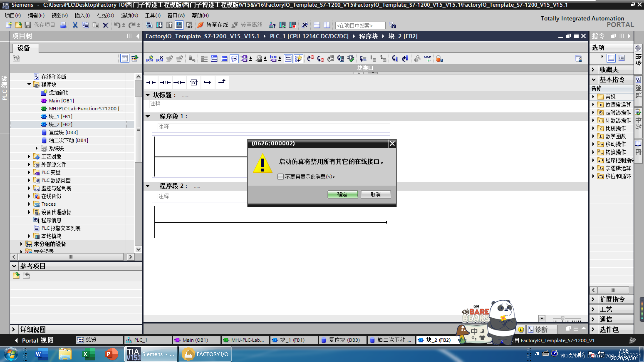Viewport: 644px width, 362px height.
Task: Insert an output coil instruction
Action: 179,82
